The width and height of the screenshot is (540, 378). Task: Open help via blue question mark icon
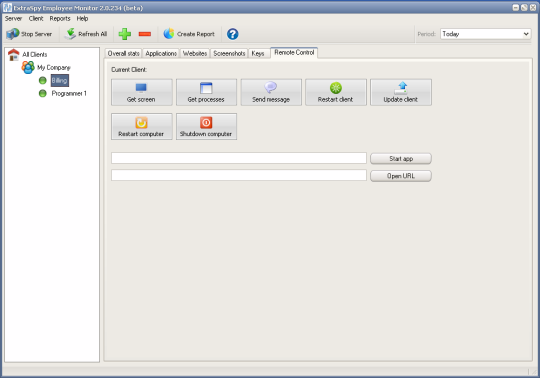pyautogui.click(x=232, y=34)
